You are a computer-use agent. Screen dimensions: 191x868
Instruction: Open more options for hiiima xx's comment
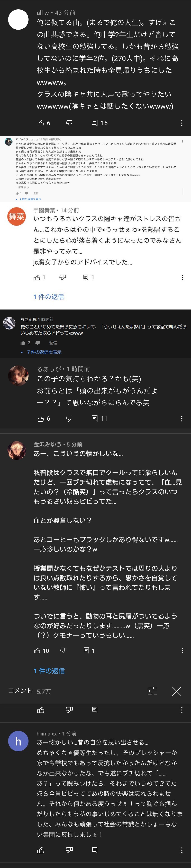[182, 850]
